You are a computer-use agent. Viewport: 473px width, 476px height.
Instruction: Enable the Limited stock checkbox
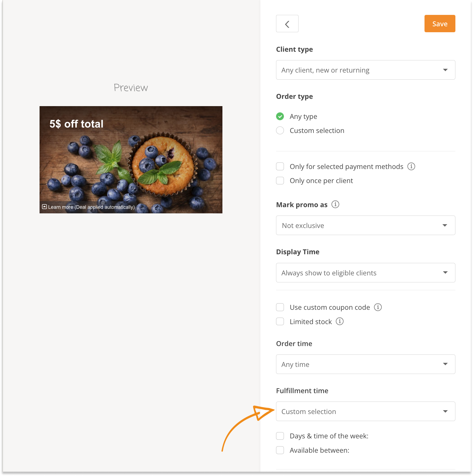[x=280, y=321]
